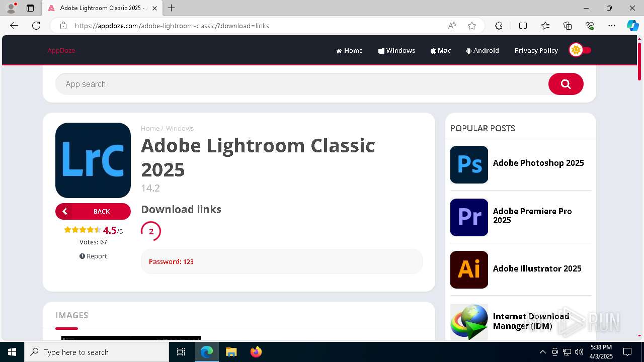Click the IMAGES section heading
This screenshot has width=644, height=362.
pyautogui.click(x=72, y=315)
